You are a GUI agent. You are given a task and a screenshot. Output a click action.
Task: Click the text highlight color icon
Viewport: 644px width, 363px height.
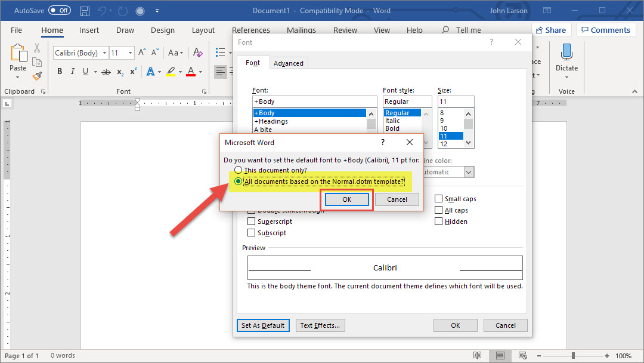coord(171,72)
